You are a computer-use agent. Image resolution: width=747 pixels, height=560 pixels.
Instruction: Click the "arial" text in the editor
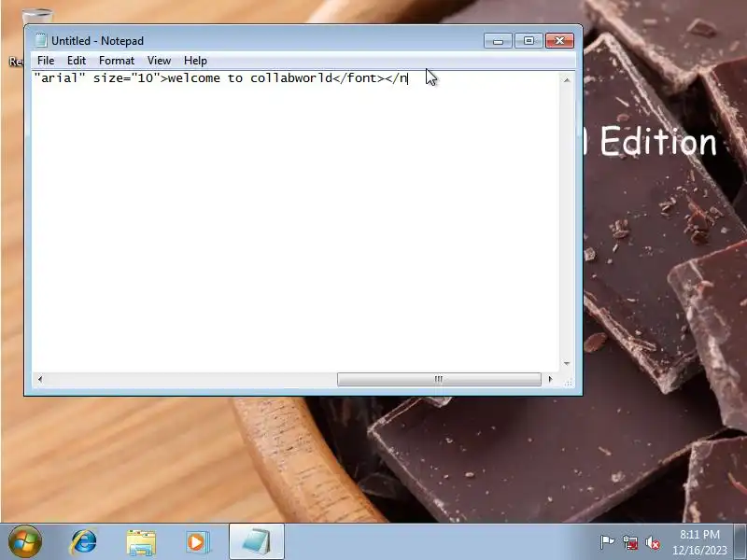coord(60,78)
